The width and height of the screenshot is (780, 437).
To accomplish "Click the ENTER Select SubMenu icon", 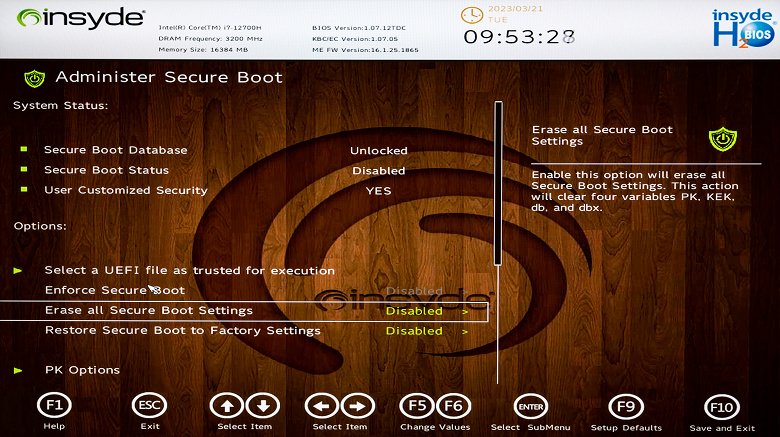I will tap(531, 407).
